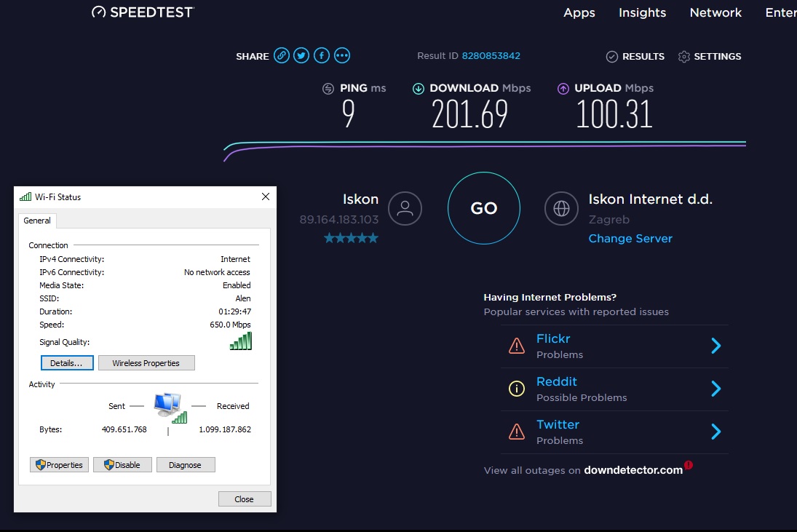Click the Details... button
The height and width of the screenshot is (532, 797).
click(x=67, y=363)
